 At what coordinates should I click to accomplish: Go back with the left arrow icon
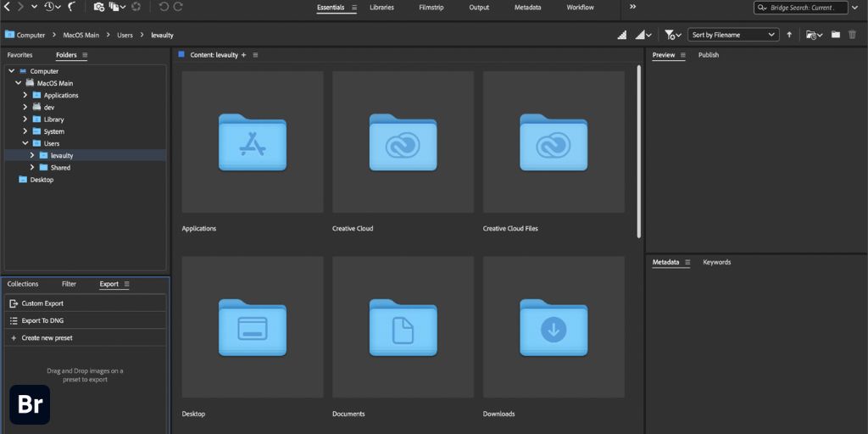[x=7, y=7]
